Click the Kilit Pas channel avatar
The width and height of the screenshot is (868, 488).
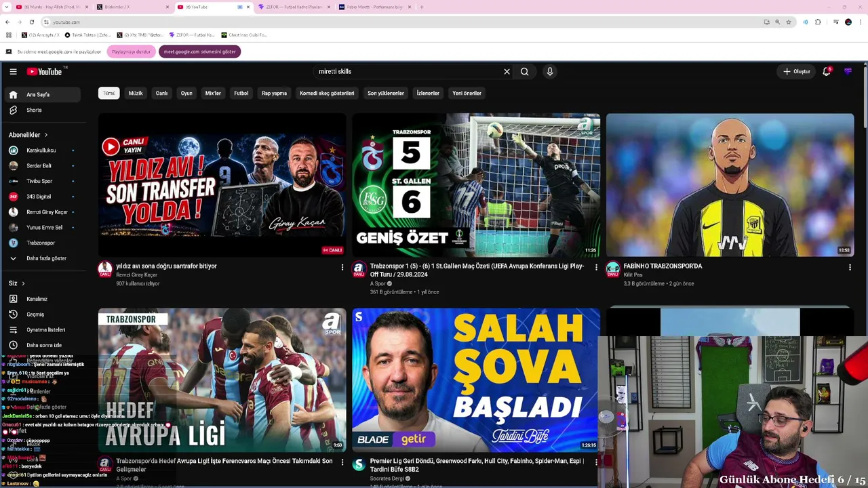613,269
